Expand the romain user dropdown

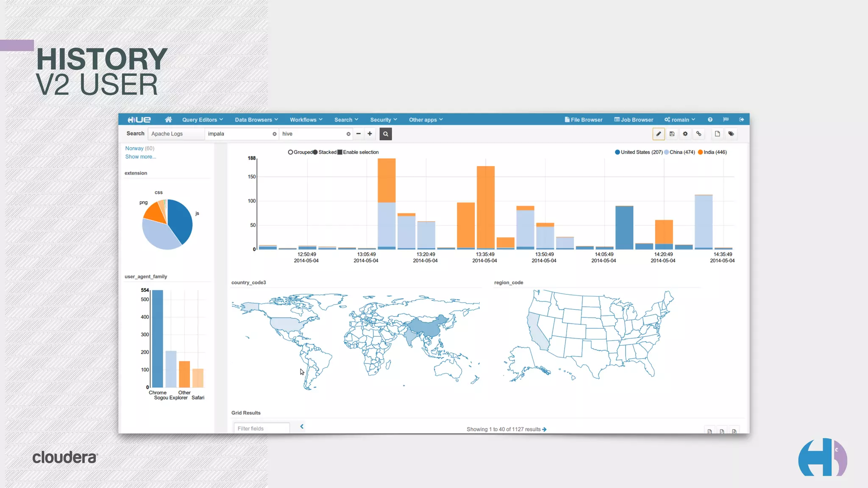click(680, 120)
